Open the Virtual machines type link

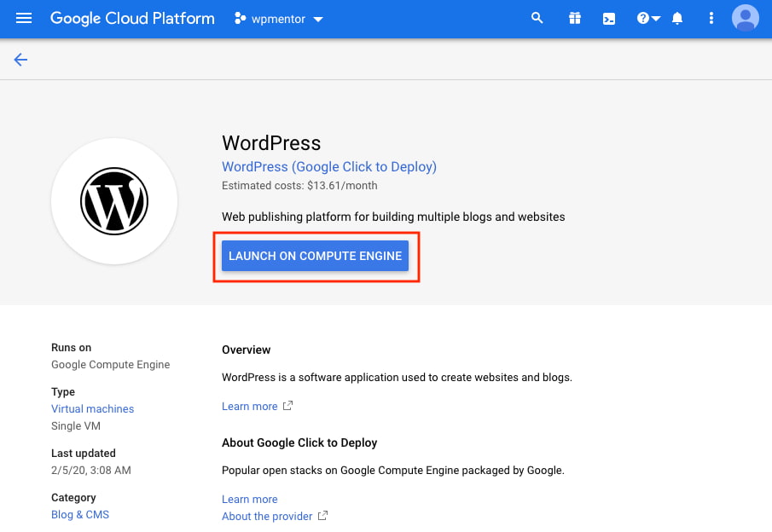click(x=93, y=409)
